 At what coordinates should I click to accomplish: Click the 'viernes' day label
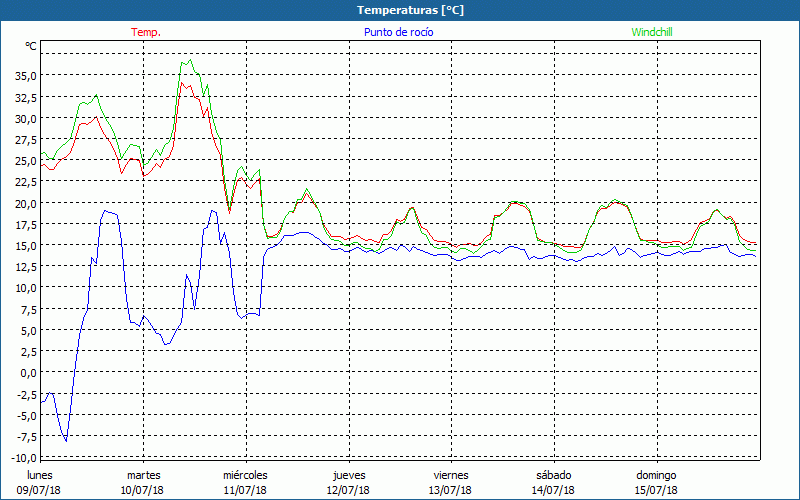pyautogui.click(x=451, y=476)
